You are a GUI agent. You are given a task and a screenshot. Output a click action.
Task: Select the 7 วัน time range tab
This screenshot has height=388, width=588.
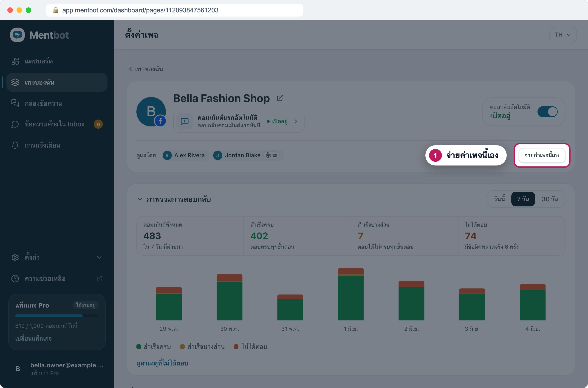[x=523, y=199]
